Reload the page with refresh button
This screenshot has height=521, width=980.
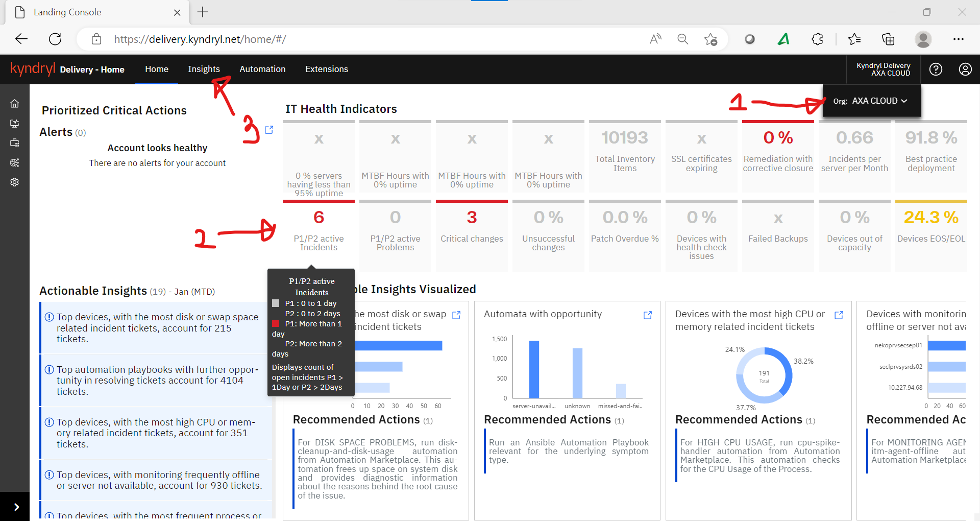point(55,39)
